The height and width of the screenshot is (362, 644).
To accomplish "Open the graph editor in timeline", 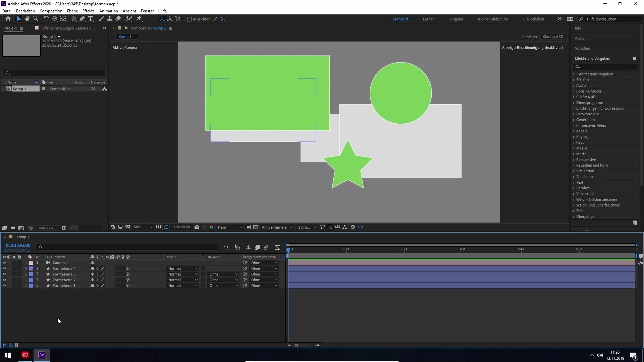I will pos(277,248).
